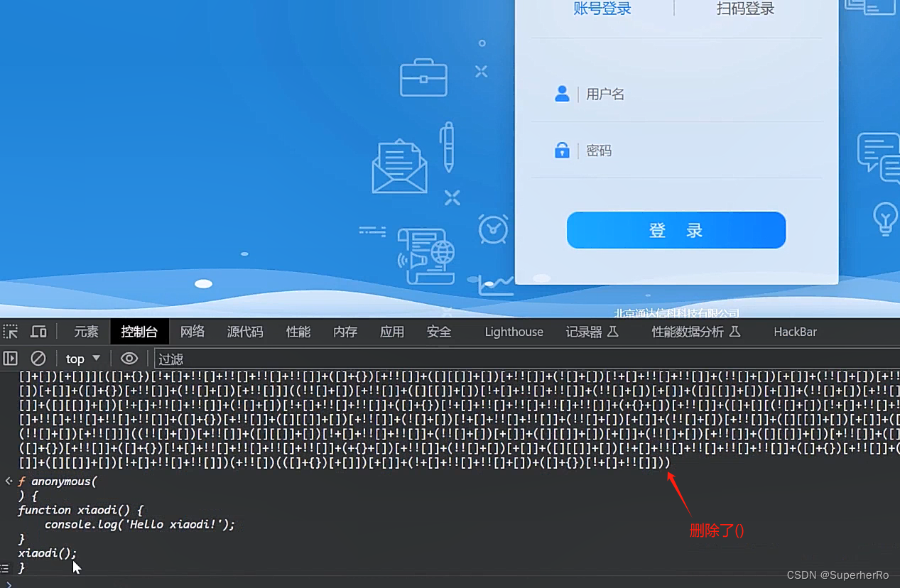The image size is (900, 588).
Task: Open the 网络 tab
Action: (x=193, y=332)
